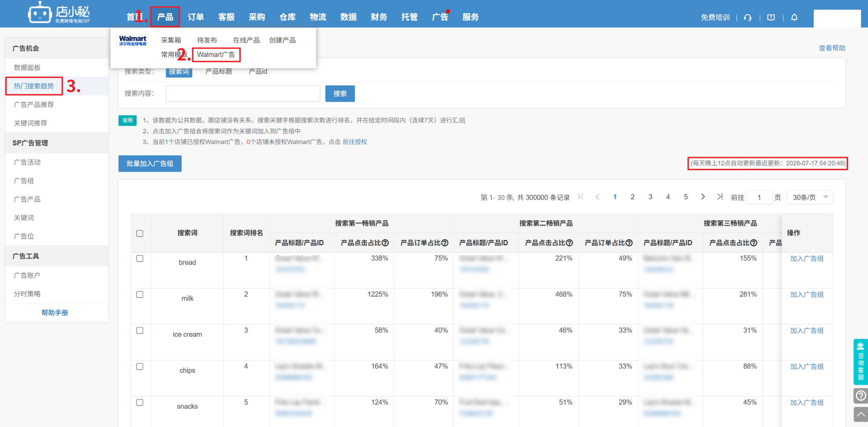Click help icon beside third 产品点击占比

pos(754,243)
